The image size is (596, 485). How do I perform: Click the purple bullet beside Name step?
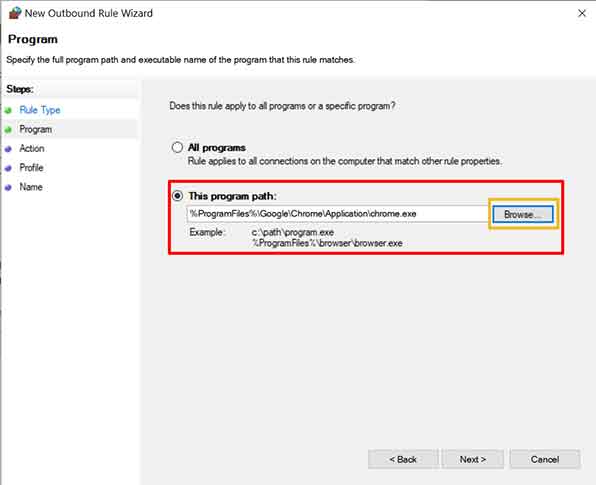[x=8, y=188]
